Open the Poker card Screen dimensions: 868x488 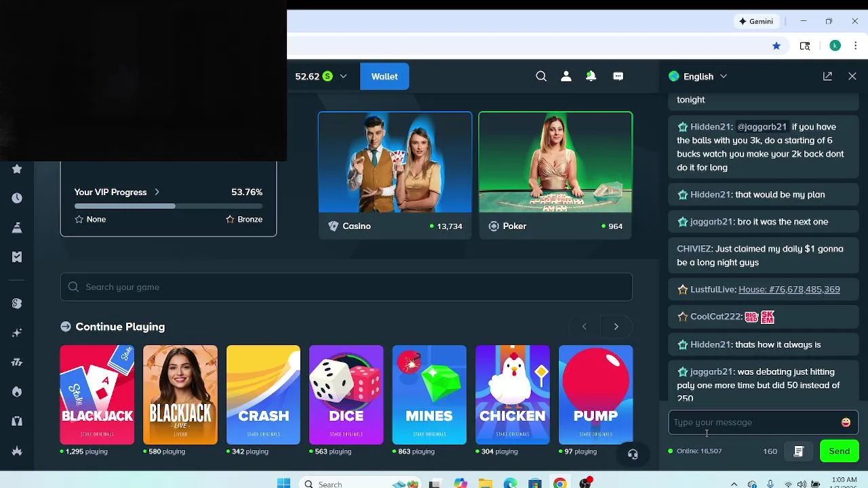pos(555,175)
